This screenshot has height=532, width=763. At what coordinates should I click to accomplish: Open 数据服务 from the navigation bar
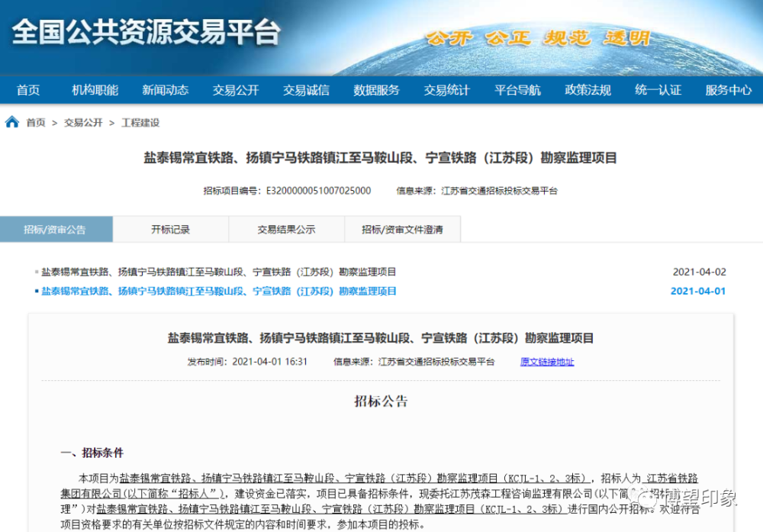click(x=376, y=90)
